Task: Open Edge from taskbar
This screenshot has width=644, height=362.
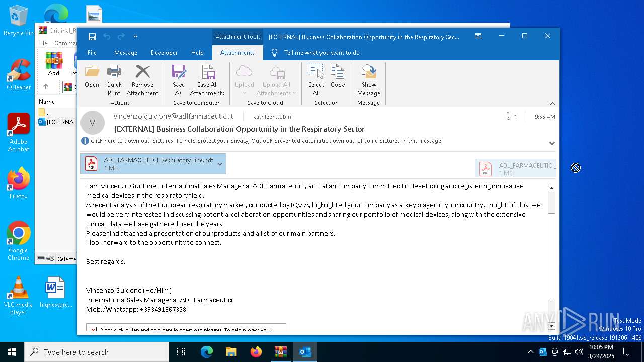Action: [207, 352]
